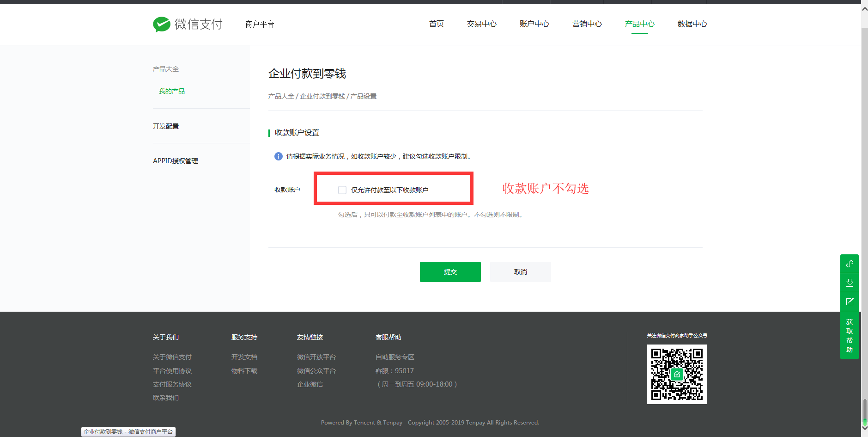
Task: Go to 首页 in top navigation
Action: point(437,24)
